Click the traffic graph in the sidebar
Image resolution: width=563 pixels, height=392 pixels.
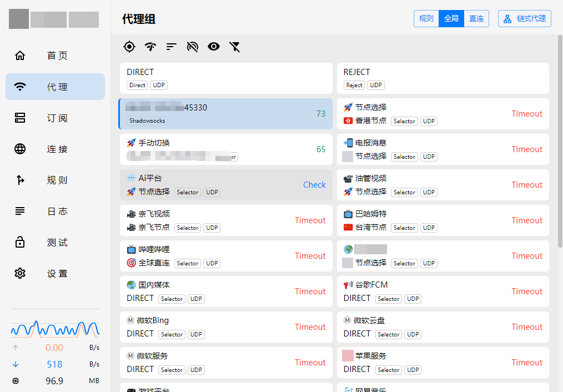coord(56,329)
